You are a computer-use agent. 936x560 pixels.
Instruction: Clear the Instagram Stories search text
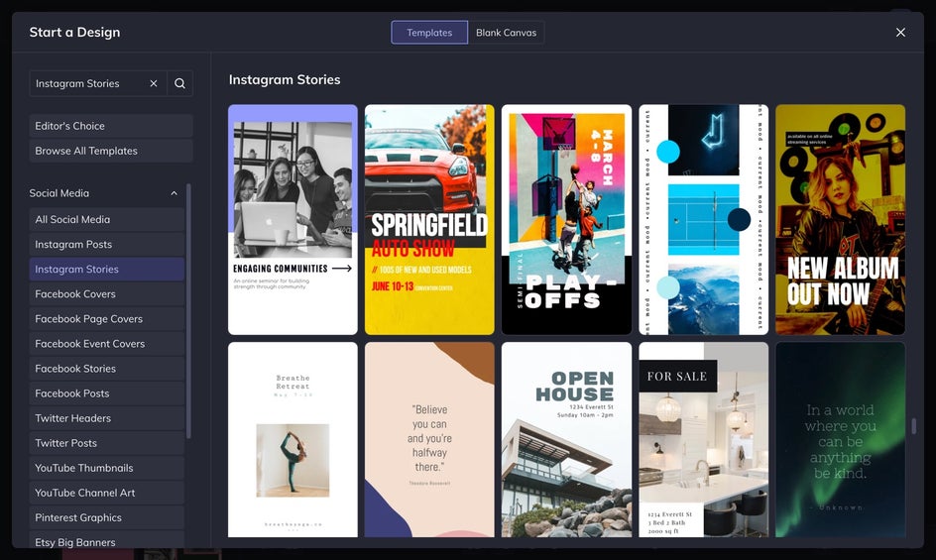click(154, 83)
